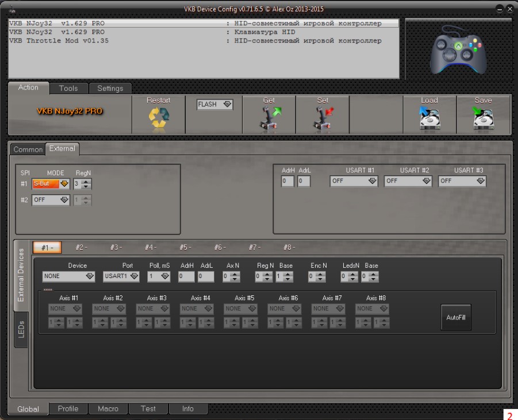Click the Restart recycle icon
This screenshot has width=518, height=420.
pos(159,118)
